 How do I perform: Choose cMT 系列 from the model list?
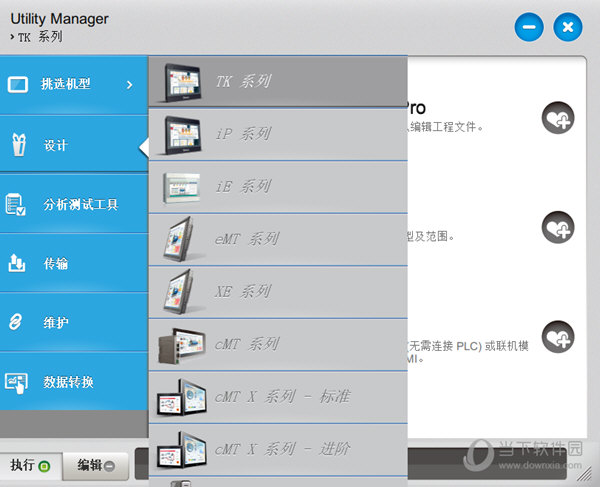[x=278, y=345]
